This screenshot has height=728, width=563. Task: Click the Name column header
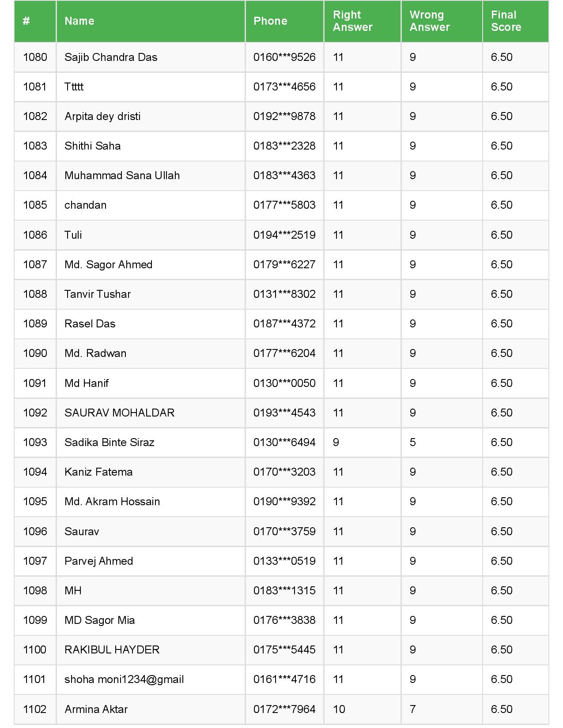tap(79, 21)
